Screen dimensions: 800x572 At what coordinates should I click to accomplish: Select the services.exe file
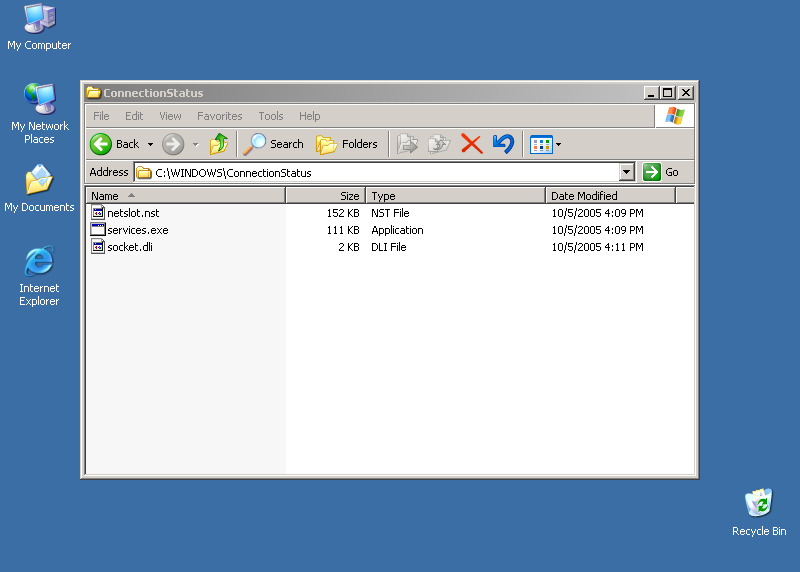(137, 230)
